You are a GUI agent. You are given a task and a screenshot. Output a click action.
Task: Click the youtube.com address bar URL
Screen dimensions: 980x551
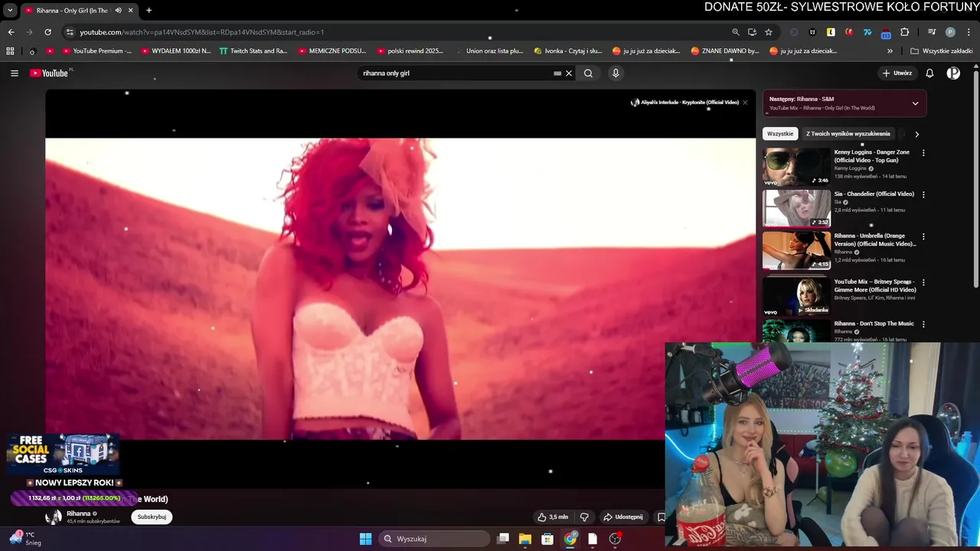coord(201,32)
